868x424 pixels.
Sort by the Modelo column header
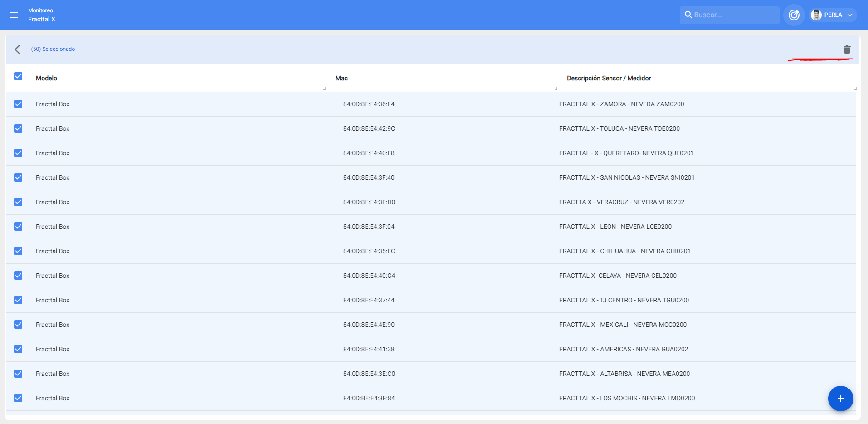tap(46, 78)
